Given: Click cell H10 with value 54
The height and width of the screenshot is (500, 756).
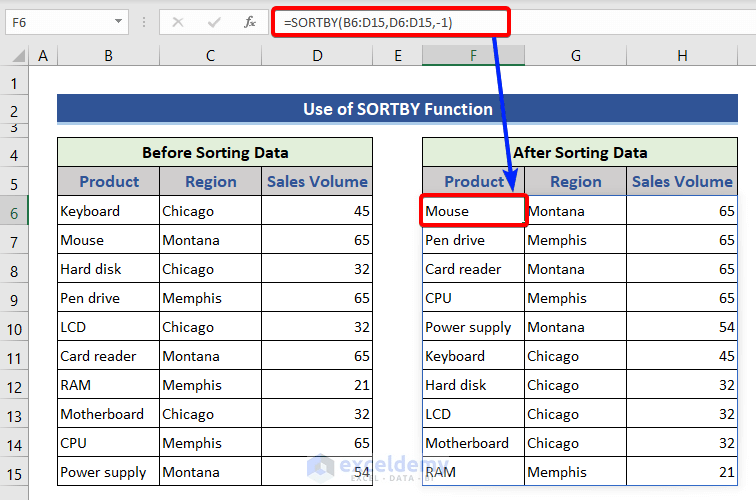Looking at the screenshot, I should tap(682, 327).
